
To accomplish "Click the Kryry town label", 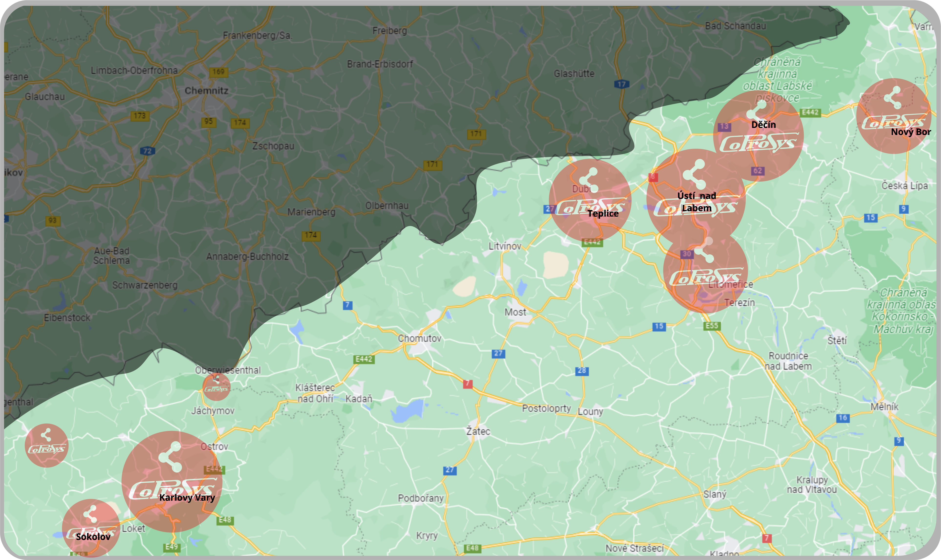I will point(427,536).
